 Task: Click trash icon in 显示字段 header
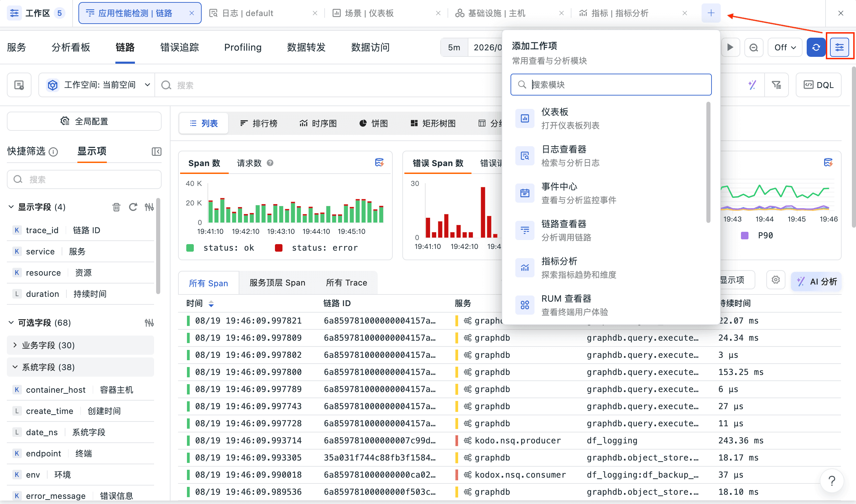coord(116,207)
